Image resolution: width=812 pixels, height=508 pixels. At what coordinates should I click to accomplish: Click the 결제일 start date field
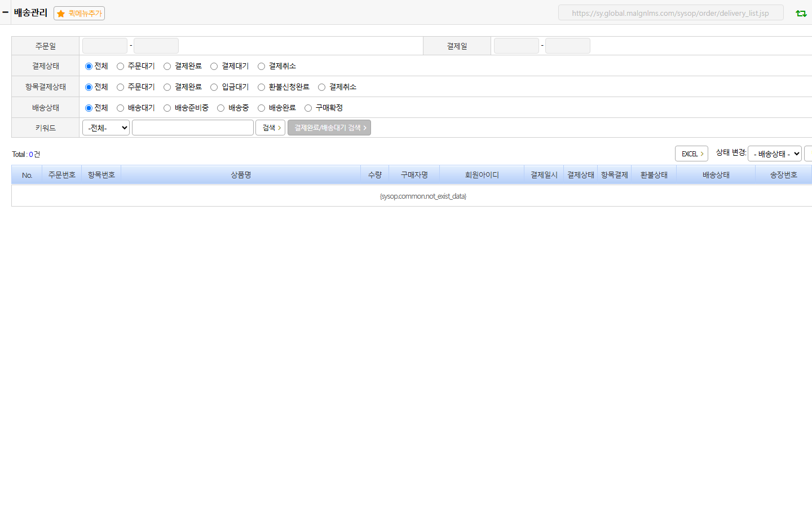[517, 46]
